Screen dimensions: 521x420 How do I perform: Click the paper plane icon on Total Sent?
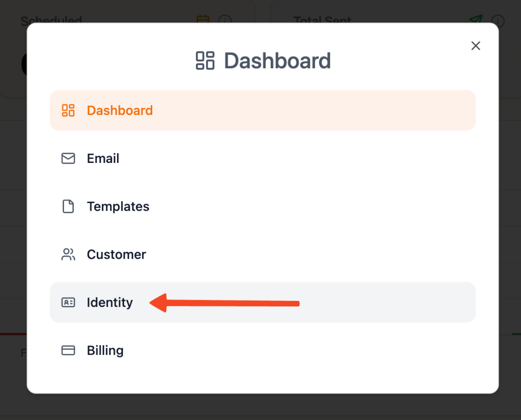point(475,19)
